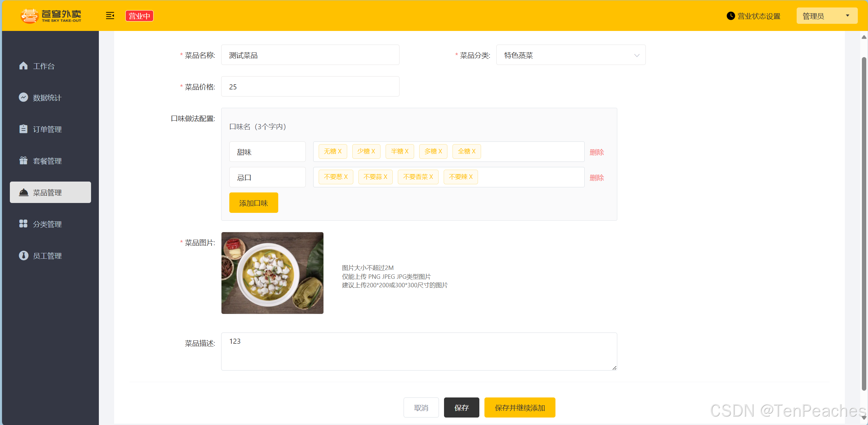
Task: Click the page vertical scrollbar thumb
Action: [864, 224]
